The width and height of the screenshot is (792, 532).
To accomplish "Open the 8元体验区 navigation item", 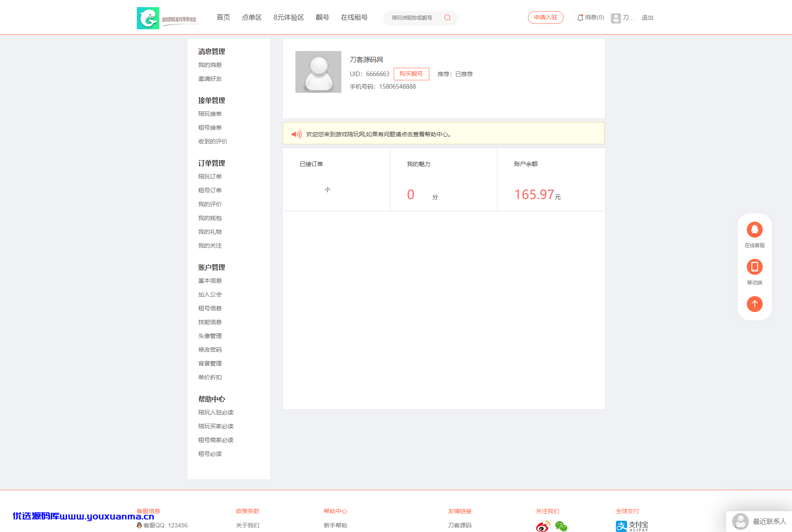I will [x=289, y=18].
